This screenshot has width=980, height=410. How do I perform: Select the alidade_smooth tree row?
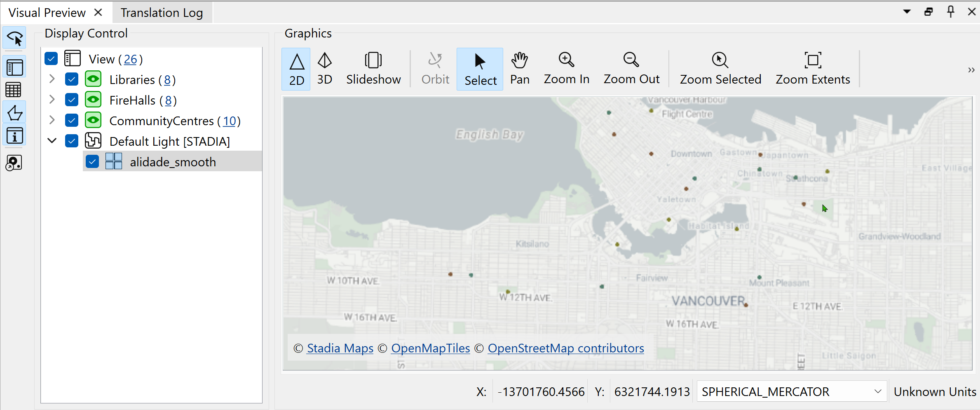tap(173, 161)
